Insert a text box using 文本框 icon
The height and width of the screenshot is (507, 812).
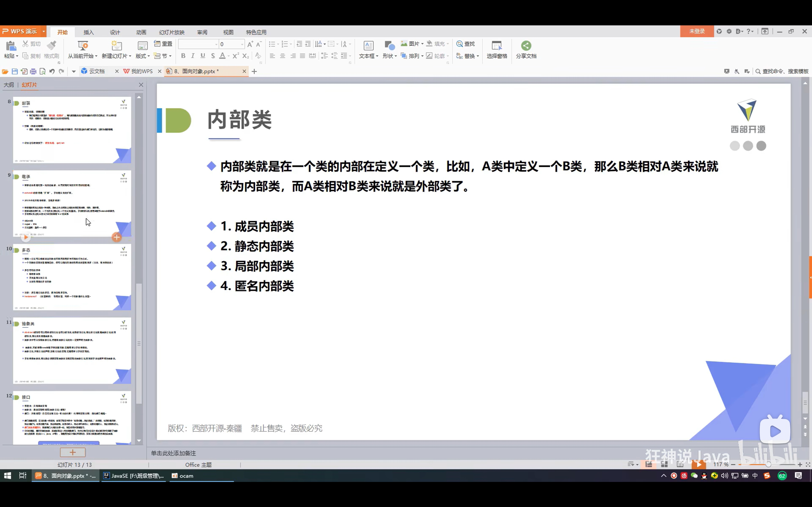tap(368, 46)
